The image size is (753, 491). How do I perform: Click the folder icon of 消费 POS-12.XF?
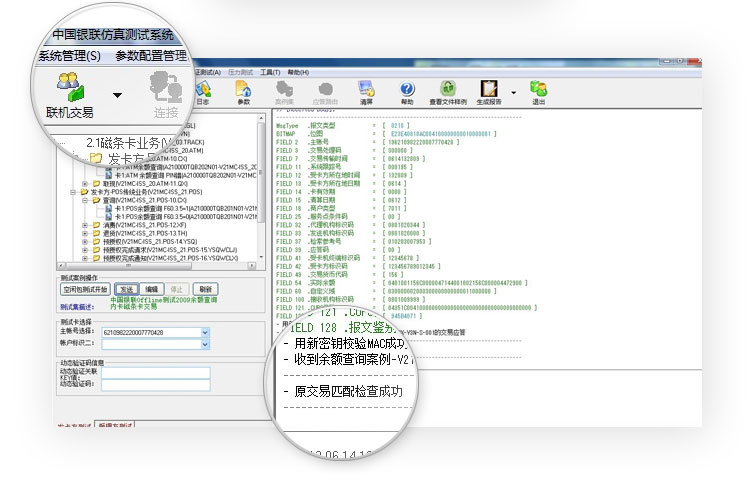coord(97,225)
